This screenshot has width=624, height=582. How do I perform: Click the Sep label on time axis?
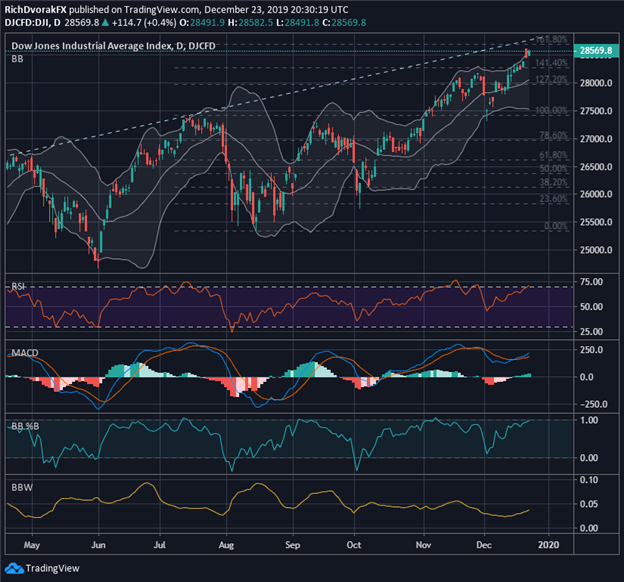click(x=292, y=545)
